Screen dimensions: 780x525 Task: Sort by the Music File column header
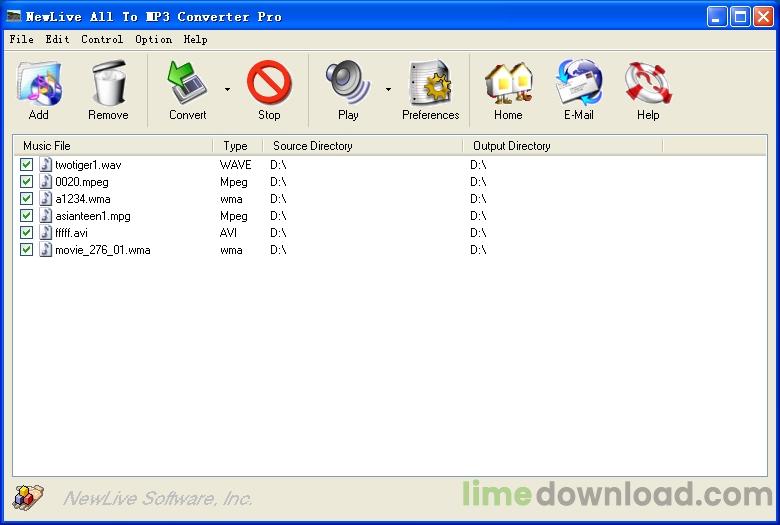113,146
